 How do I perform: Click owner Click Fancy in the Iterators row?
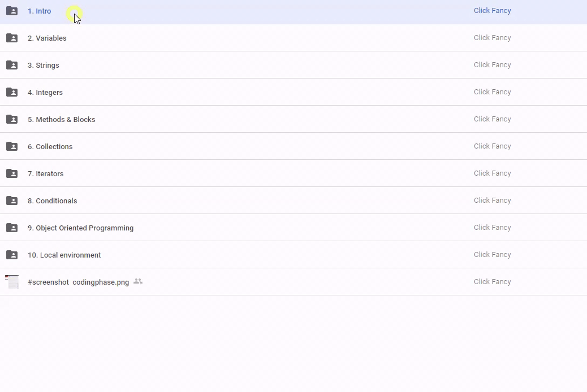(x=492, y=173)
